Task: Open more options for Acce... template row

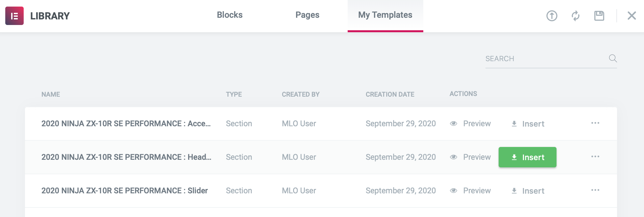Action: click(x=595, y=123)
